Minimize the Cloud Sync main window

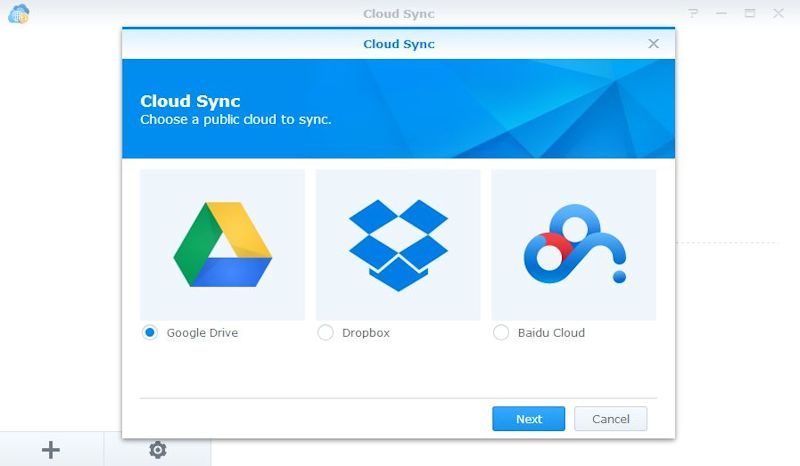(x=721, y=13)
